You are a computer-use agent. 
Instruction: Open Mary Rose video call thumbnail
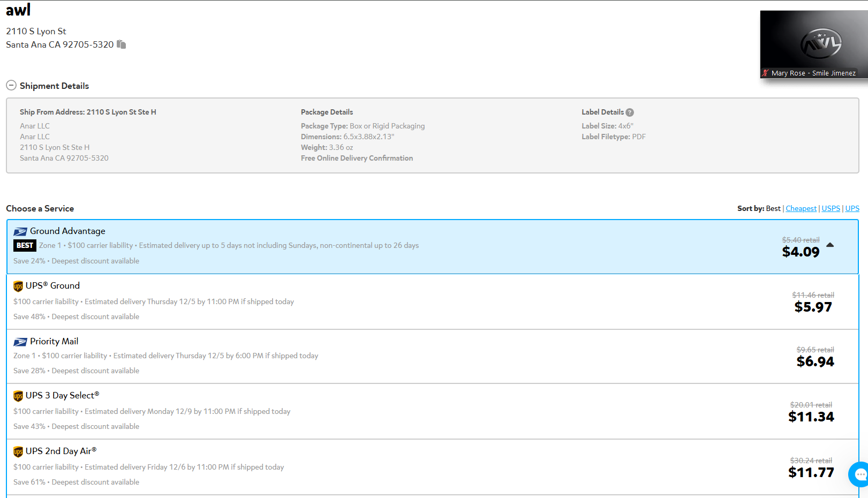pyautogui.click(x=814, y=44)
